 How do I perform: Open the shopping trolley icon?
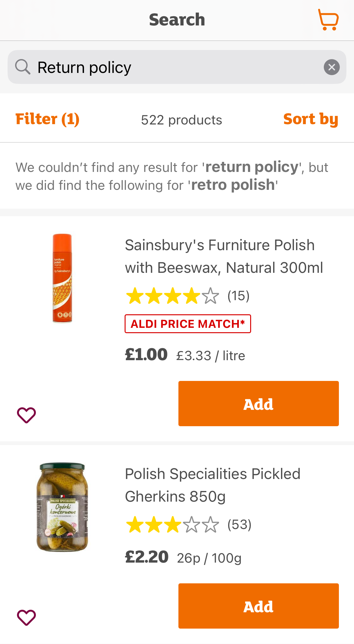click(328, 20)
